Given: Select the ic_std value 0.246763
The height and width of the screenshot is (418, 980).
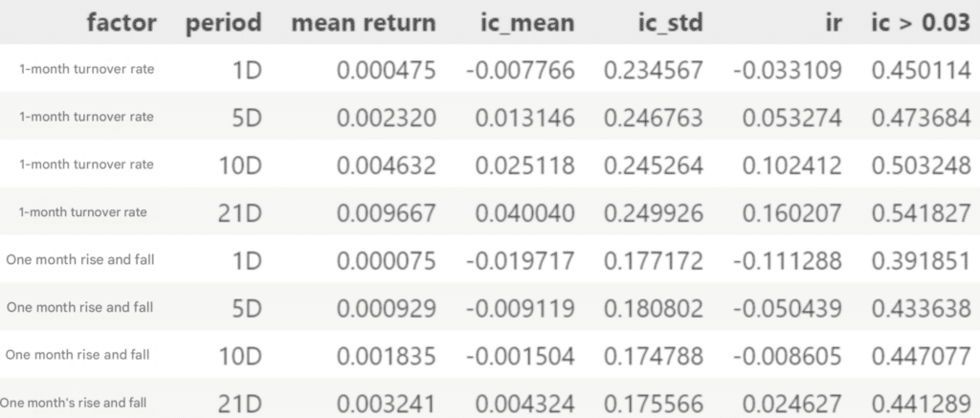Looking at the screenshot, I should (x=654, y=117).
